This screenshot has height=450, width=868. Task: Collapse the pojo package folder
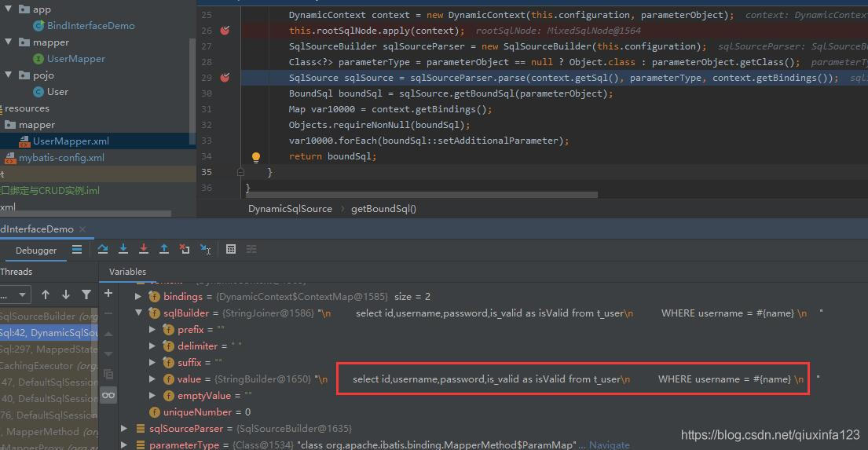click(x=8, y=75)
